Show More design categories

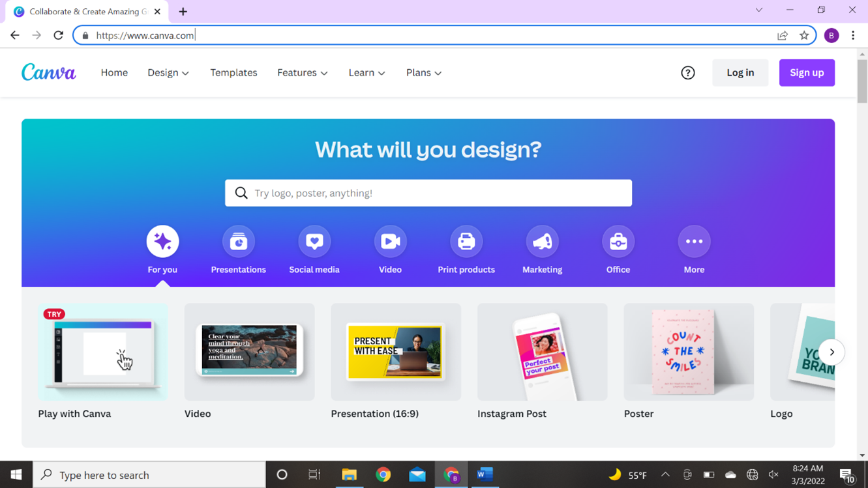point(694,242)
